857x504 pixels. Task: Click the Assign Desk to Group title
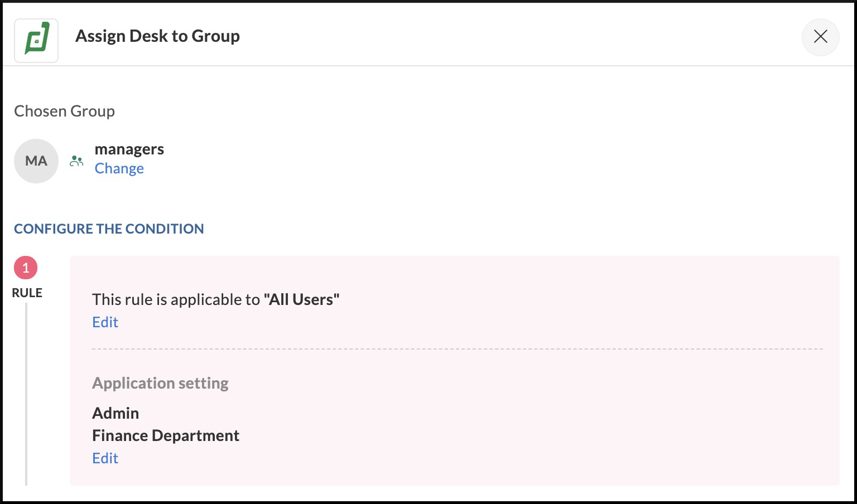tap(157, 36)
